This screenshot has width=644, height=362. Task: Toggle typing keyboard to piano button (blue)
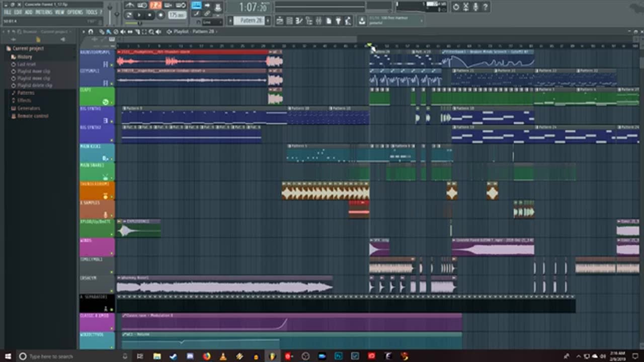tap(196, 6)
